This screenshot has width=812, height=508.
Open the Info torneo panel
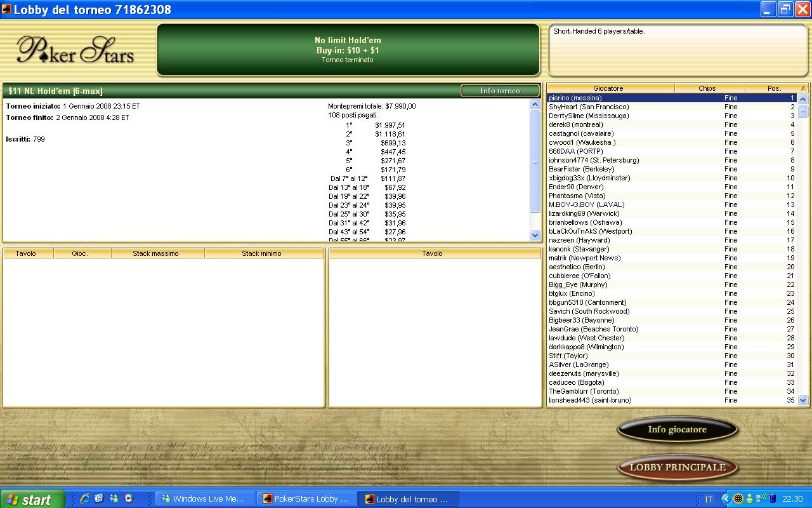pyautogui.click(x=500, y=91)
